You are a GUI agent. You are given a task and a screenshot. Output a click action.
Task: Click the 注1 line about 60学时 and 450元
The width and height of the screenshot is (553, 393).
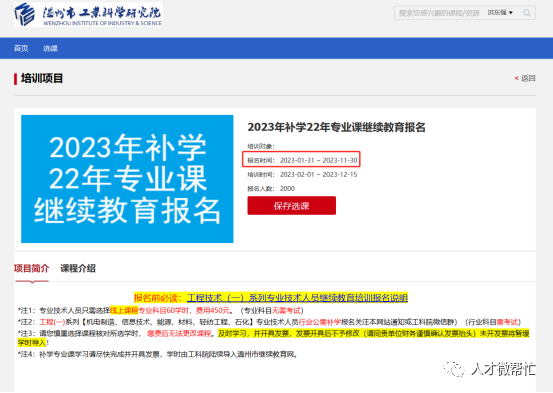point(160,310)
